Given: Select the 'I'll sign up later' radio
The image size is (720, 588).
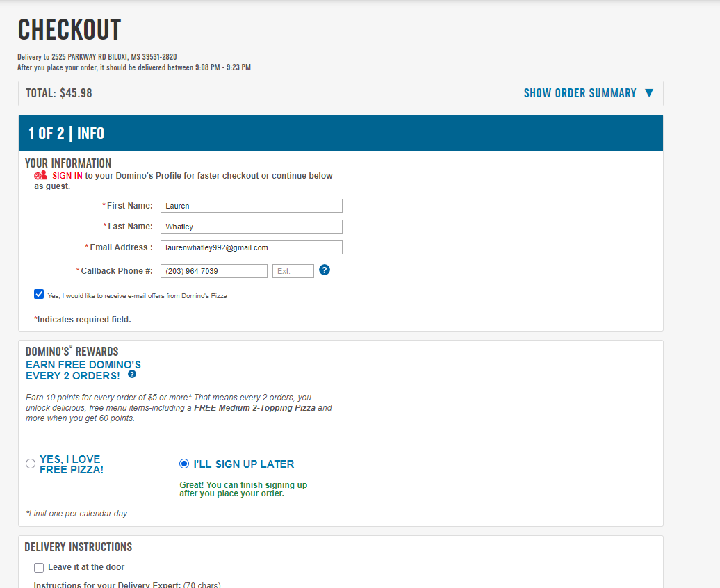Looking at the screenshot, I should coord(184,464).
